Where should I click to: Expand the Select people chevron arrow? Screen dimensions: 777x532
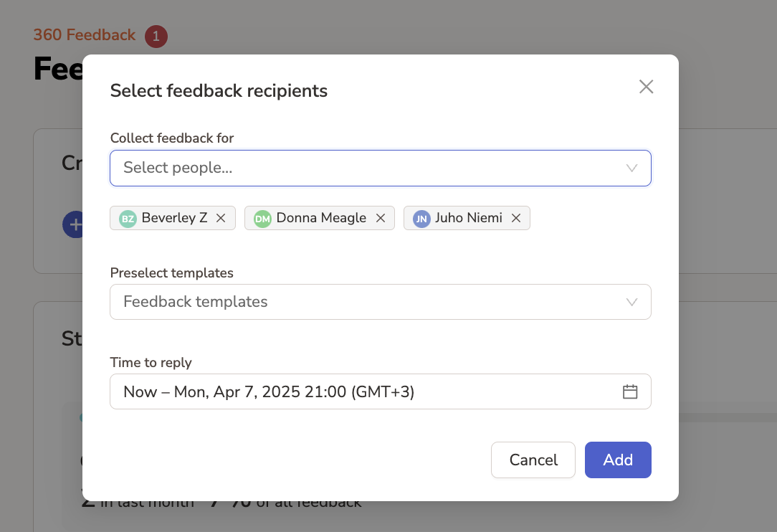click(x=631, y=168)
